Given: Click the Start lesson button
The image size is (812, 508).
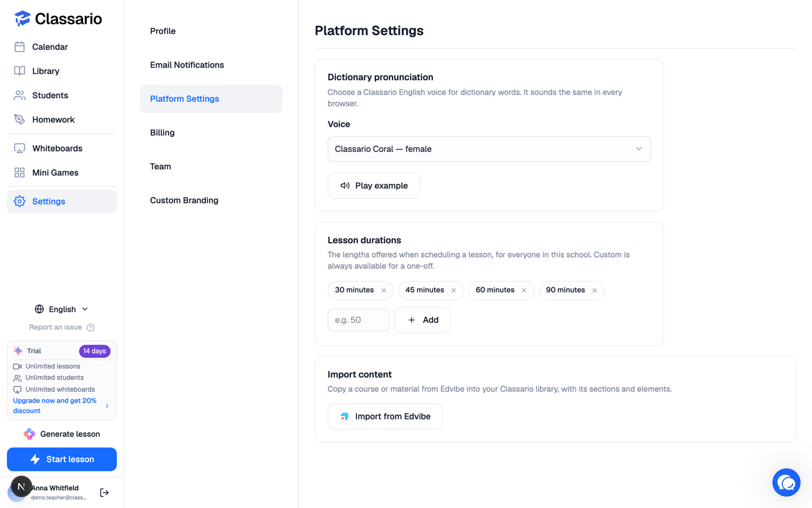Looking at the screenshot, I should pos(61,459).
